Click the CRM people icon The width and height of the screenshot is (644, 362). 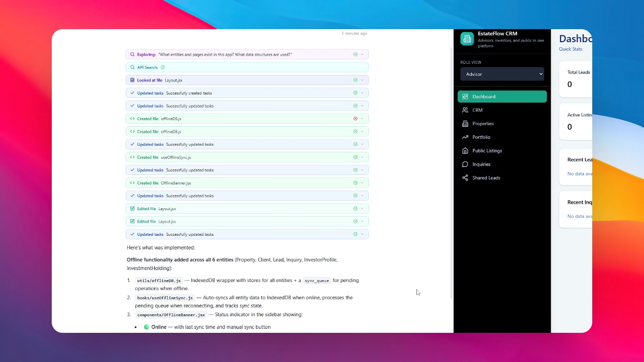tap(465, 110)
